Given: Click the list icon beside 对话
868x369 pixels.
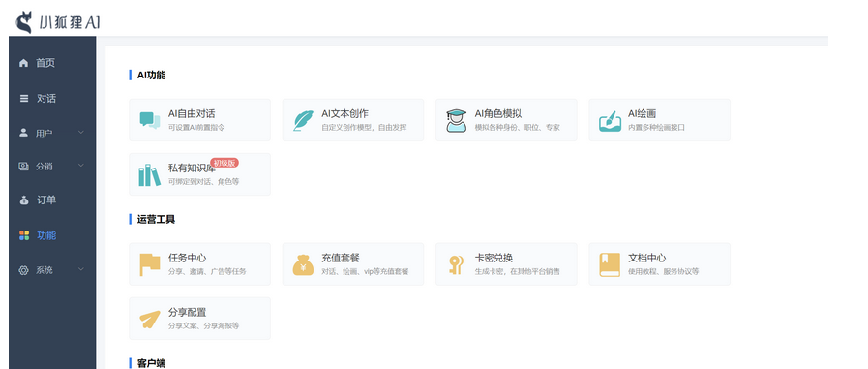Looking at the screenshot, I should click(x=24, y=99).
